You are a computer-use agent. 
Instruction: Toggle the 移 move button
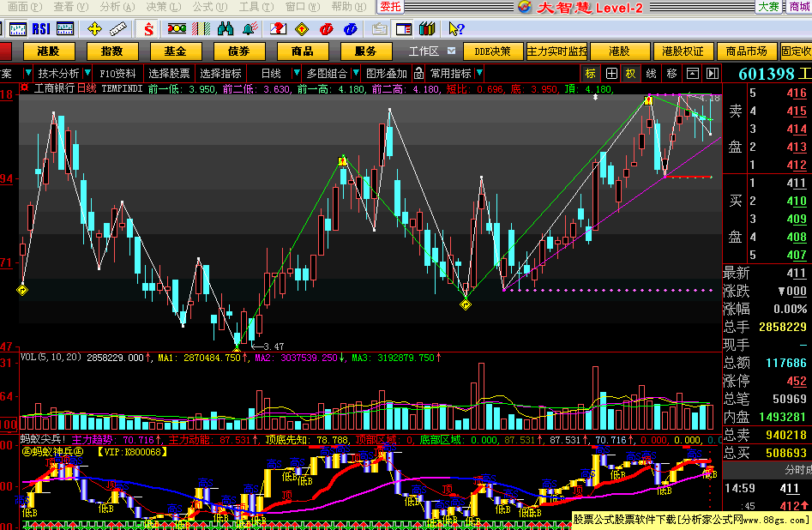[x=672, y=74]
